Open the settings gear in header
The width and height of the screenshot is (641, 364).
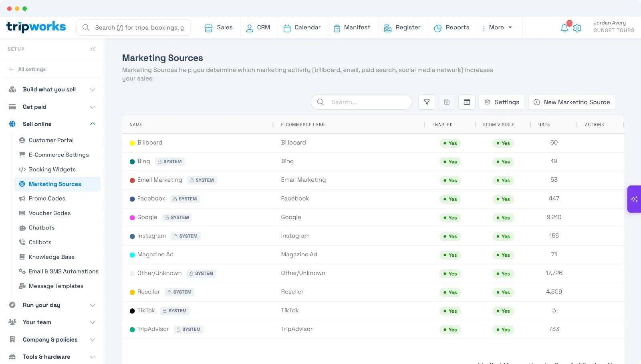coord(577,28)
